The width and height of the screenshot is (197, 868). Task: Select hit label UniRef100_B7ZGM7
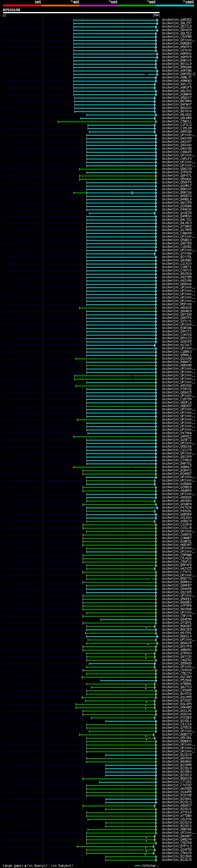[177, 700]
